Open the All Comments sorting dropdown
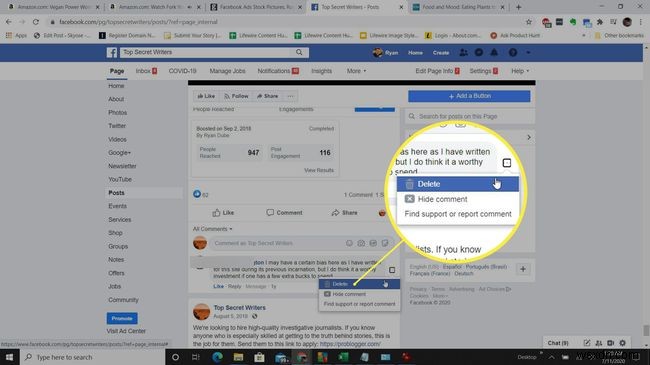This screenshot has width=650, height=365. 212,229
